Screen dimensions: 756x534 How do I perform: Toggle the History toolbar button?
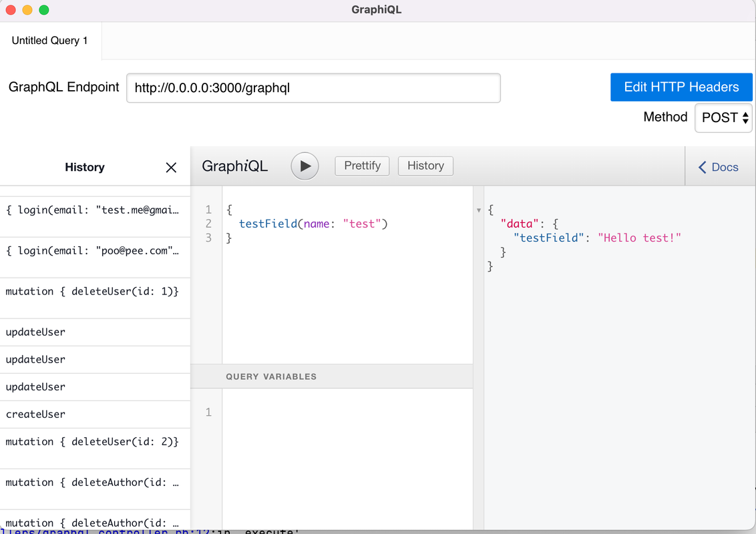click(x=425, y=166)
